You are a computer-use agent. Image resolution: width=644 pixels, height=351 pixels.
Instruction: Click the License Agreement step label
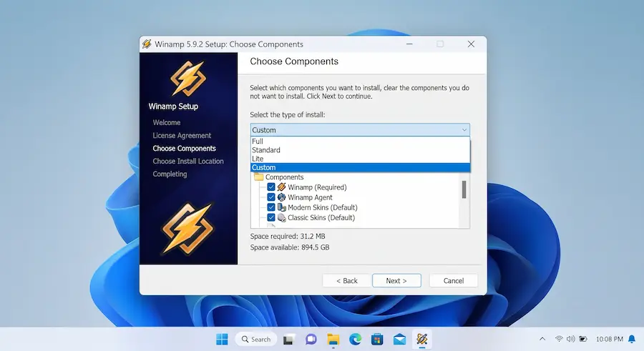click(x=182, y=136)
